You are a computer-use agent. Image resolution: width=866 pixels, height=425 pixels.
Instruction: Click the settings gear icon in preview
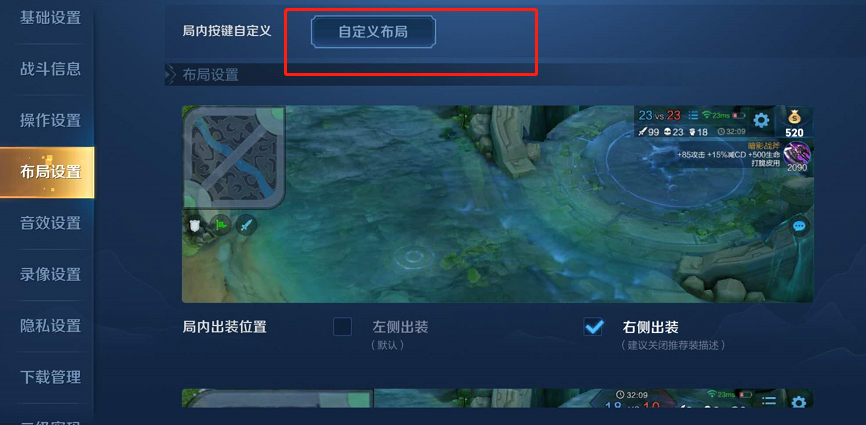coord(761,120)
